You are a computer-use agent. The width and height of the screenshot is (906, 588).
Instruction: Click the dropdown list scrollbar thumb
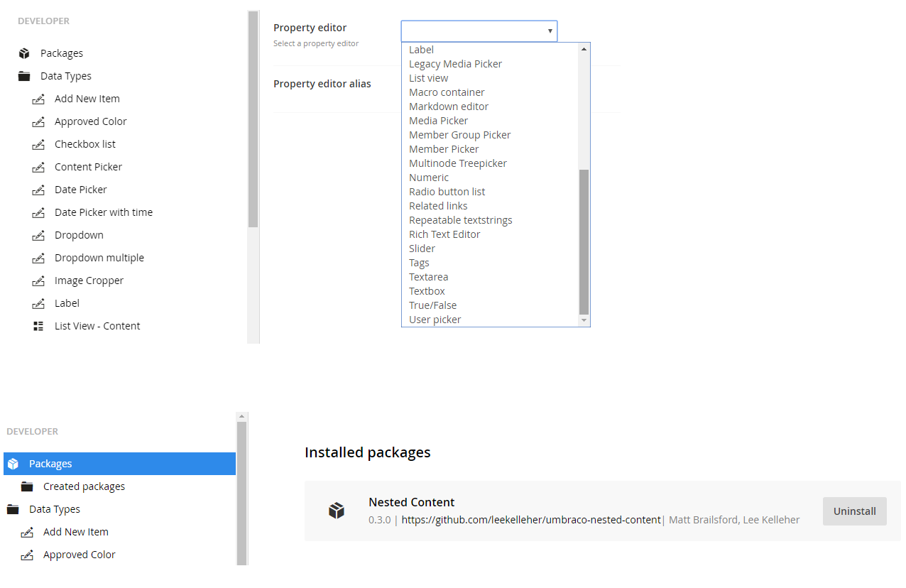click(584, 242)
